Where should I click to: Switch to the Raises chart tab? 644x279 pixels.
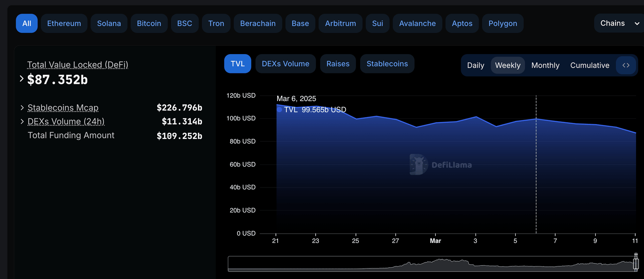tap(338, 64)
